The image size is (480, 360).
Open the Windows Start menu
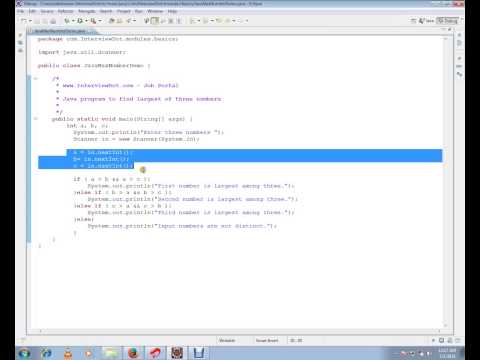tap(24, 353)
